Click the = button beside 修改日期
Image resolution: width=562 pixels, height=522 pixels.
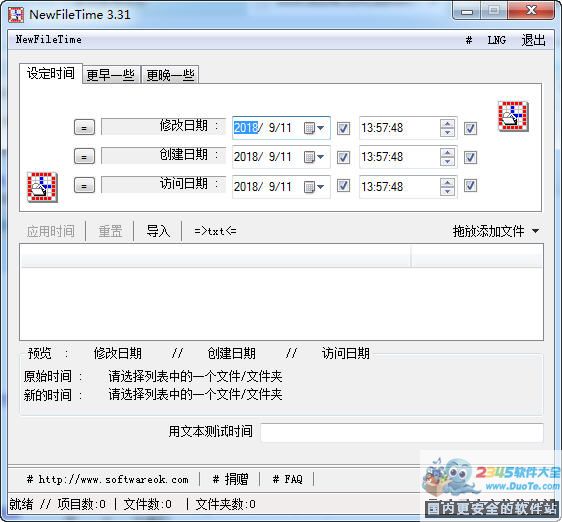(x=84, y=128)
